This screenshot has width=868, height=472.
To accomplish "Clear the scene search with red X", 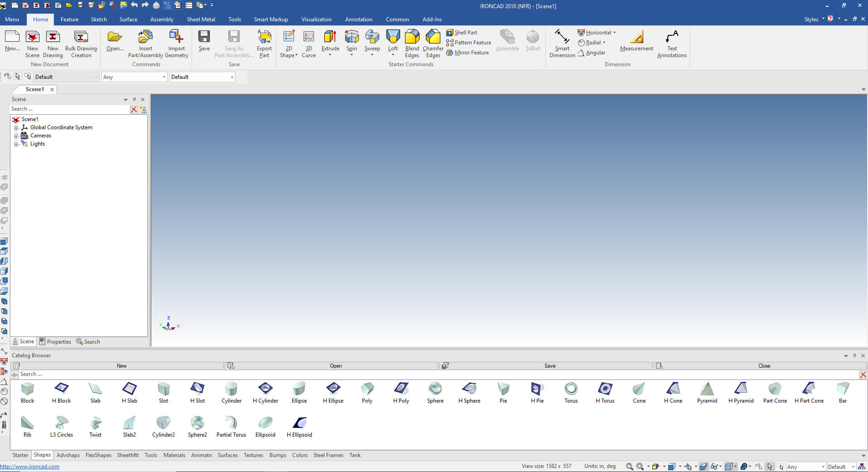I will coord(134,109).
